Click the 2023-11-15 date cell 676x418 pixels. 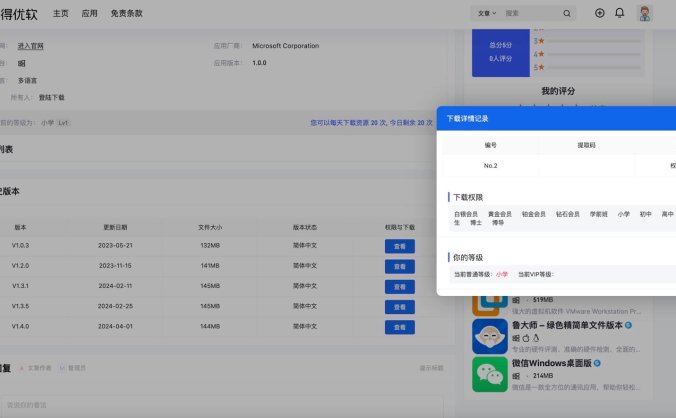115,265
